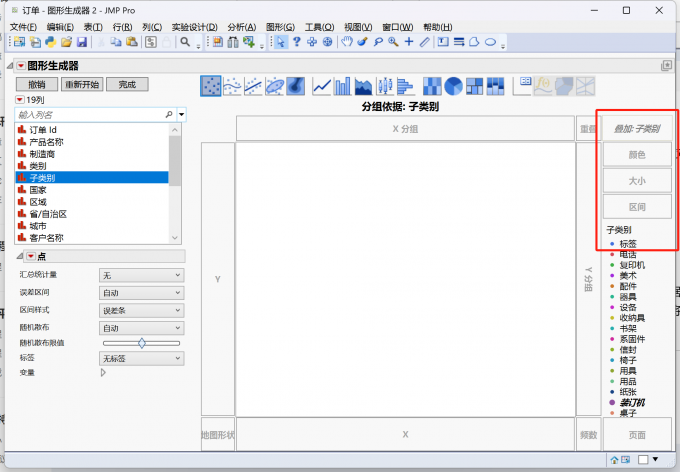Click the Save icon in toolbar
This screenshot has height=472, width=680.
click(82, 42)
